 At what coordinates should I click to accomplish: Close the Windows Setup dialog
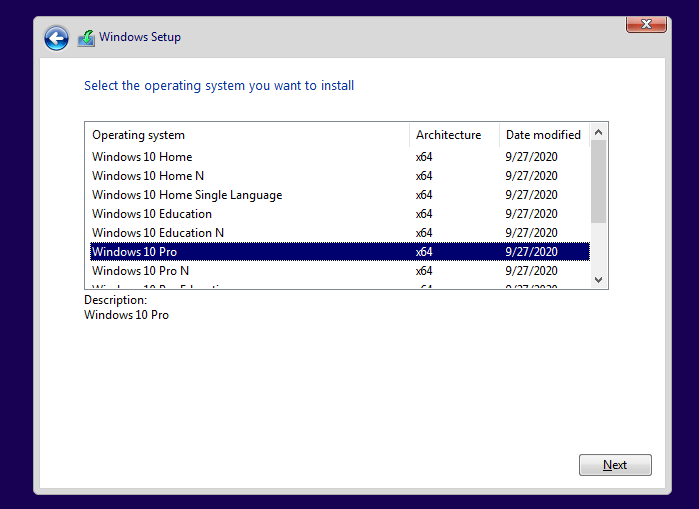coord(646,24)
